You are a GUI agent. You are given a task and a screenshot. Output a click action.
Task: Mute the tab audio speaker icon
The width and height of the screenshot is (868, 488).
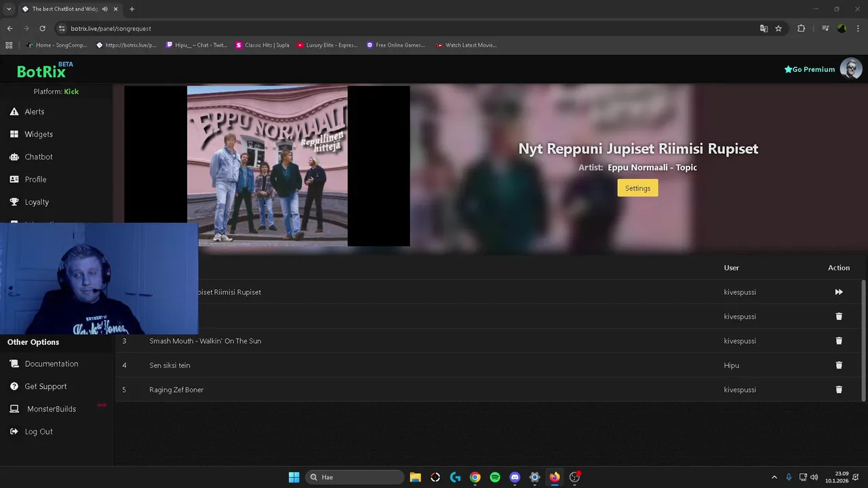pos(104,9)
